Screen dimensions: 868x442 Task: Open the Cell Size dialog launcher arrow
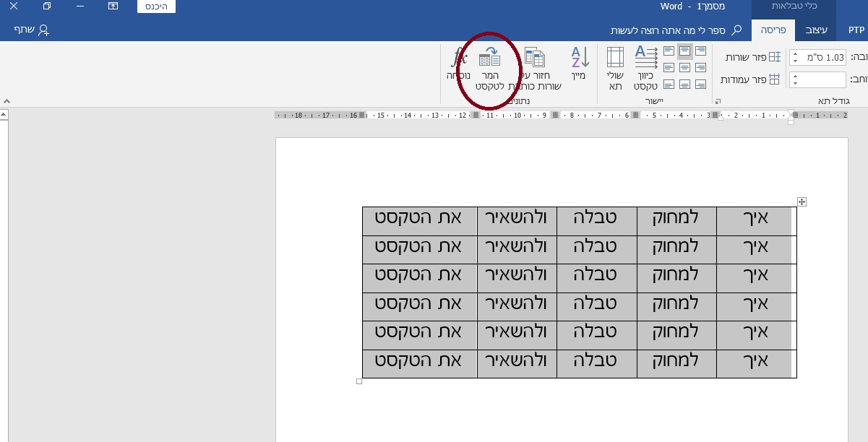(718, 102)
